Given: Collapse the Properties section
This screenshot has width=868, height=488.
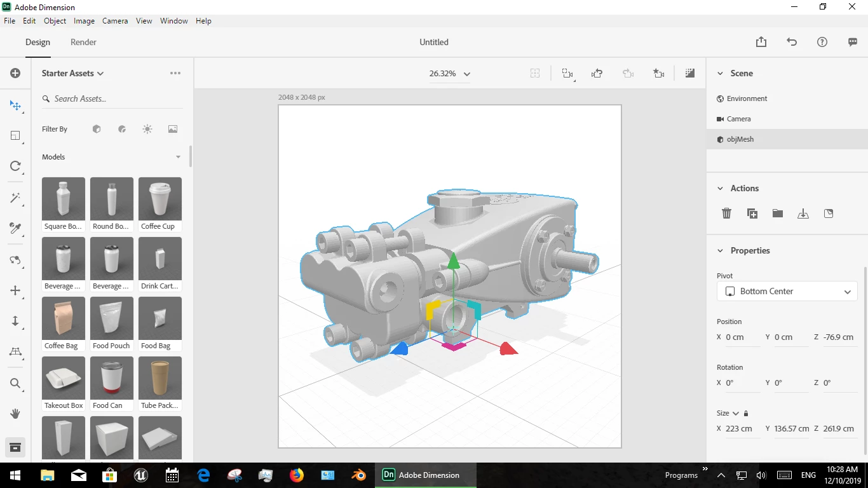Looking at the screenshot, I should coord(720,251).
